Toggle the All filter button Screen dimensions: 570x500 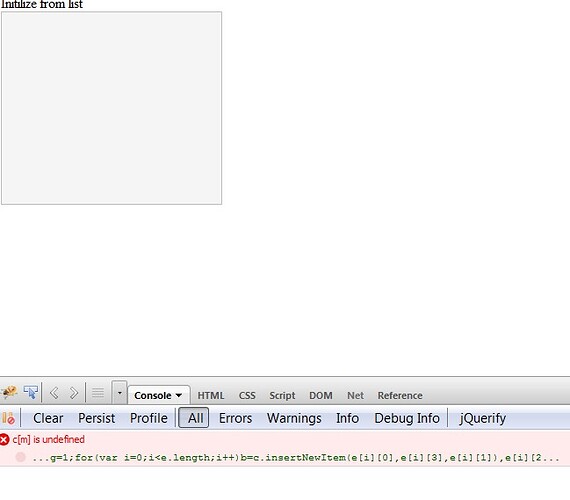pos(194,418)
